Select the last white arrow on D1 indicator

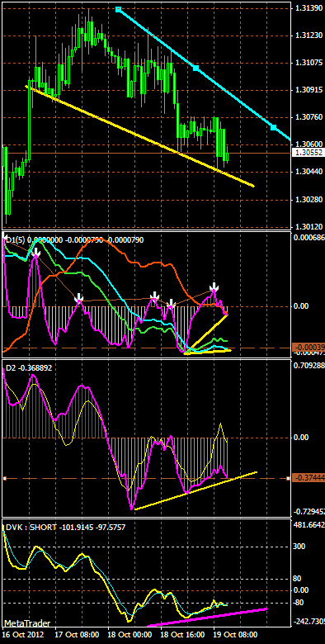click(x=214, y=287)
